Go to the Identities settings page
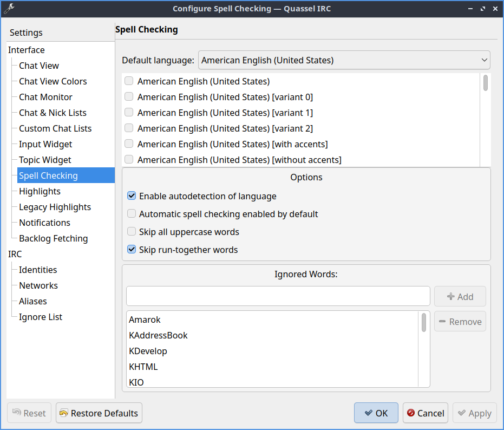 click(38, 270)
